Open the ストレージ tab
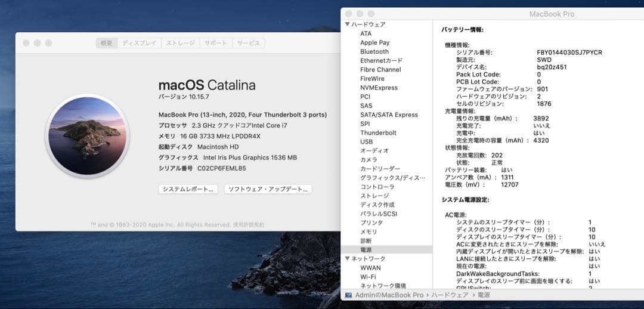Image resolution: width=644 pixels, height=309 pixels. pos(180,43)
